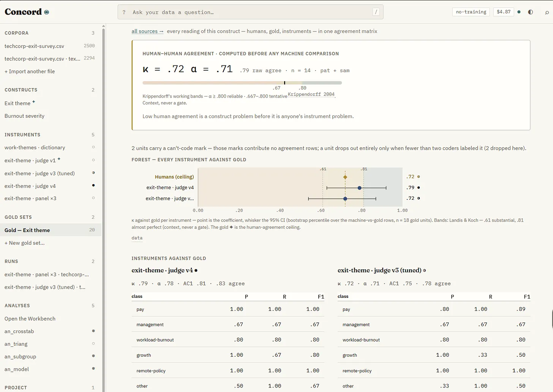Expand the data disclosure under the forest plot
Image resolution: width=553 pixels, height=392 pixels.
(137, 238)
